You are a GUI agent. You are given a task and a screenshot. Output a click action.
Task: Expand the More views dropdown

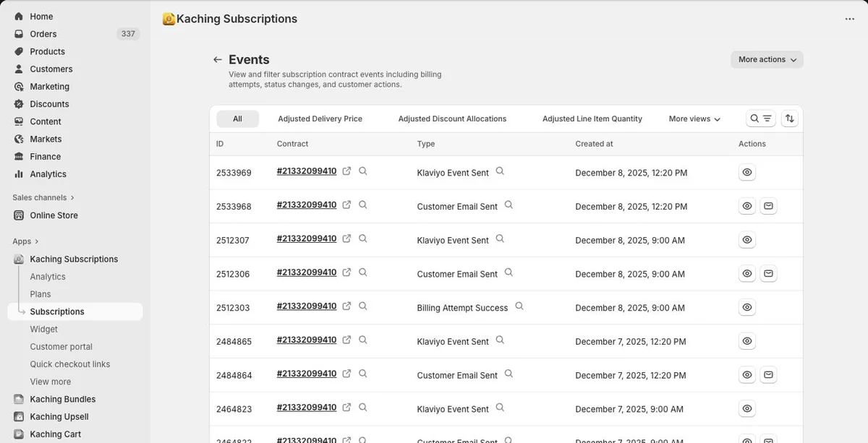694,119
